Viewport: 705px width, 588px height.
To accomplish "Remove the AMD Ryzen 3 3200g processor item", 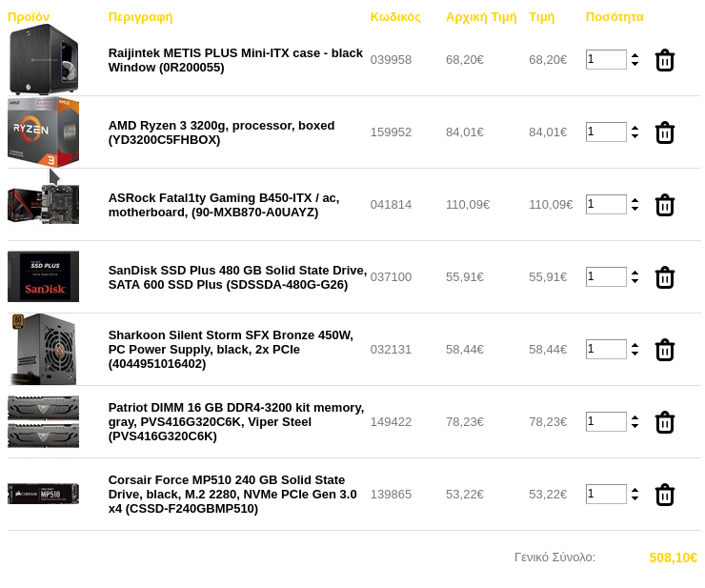I will [665, 132].
